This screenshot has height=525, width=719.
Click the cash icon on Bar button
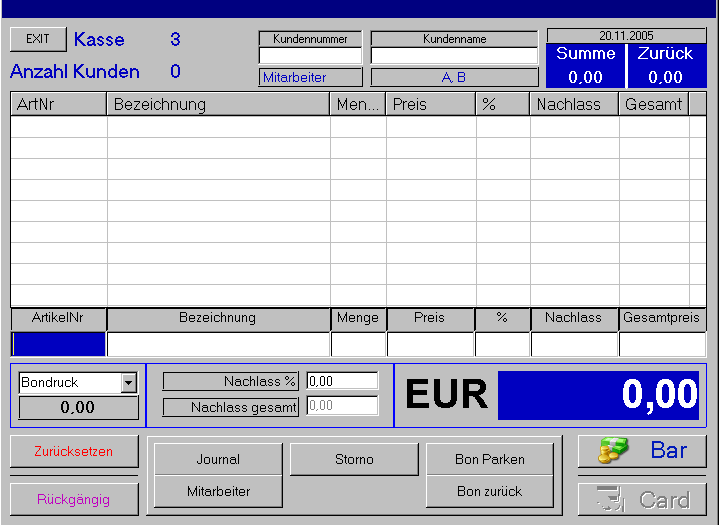click(x=612, y=451)
